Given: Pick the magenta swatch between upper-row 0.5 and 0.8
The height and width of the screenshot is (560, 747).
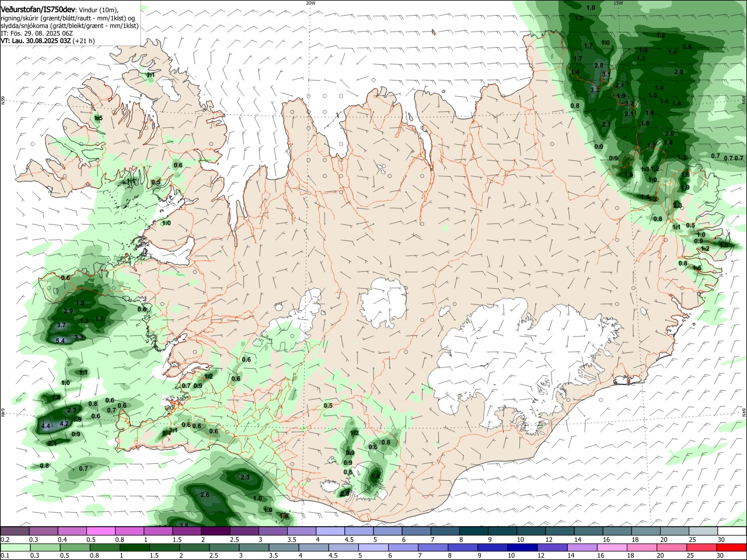Looking at the screenshot, I should pos(100,531).
